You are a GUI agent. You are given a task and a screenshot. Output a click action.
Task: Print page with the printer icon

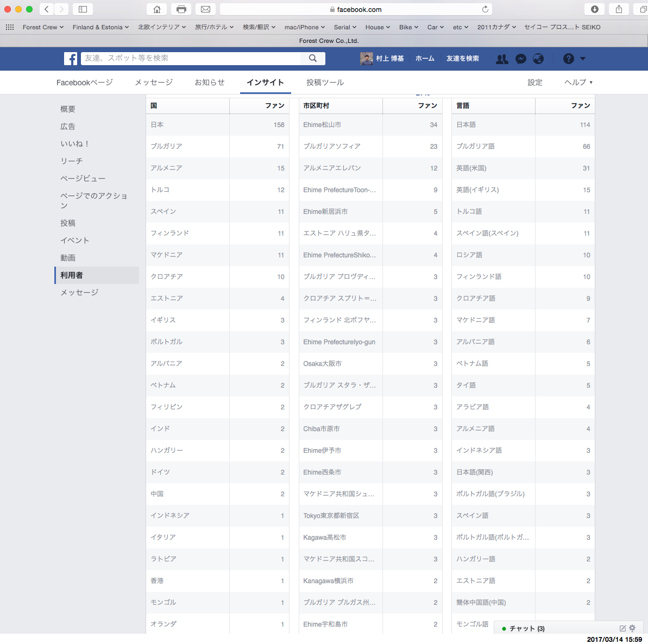(x=181, y=9)
